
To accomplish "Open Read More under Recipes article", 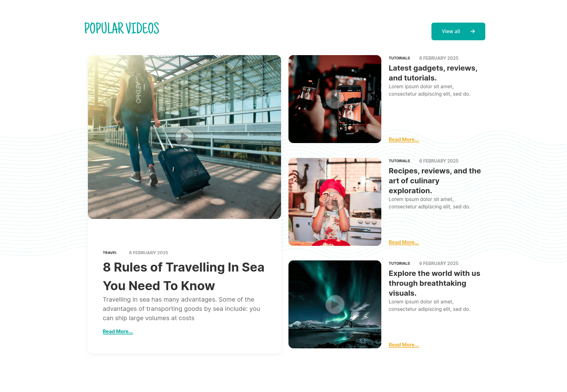I will (404, 242).
